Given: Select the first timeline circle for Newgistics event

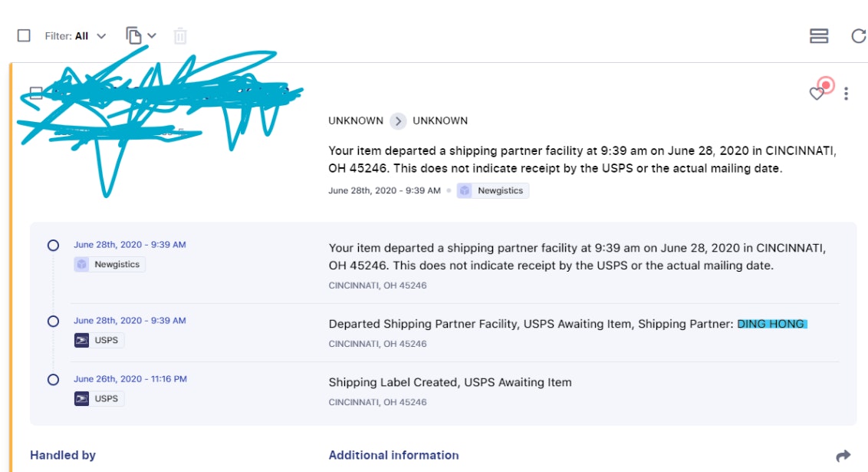Looking at the screenshot, I should tap(53, 246).
